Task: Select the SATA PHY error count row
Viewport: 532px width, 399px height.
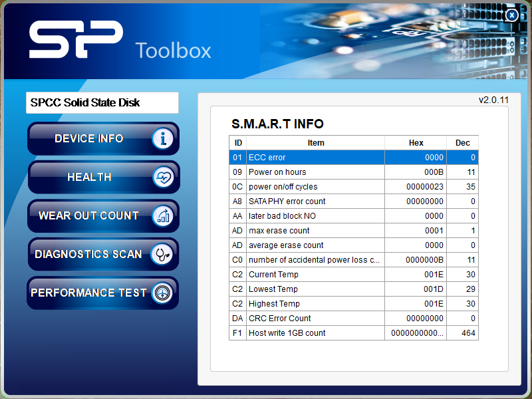Action: (x=354, y=201)
